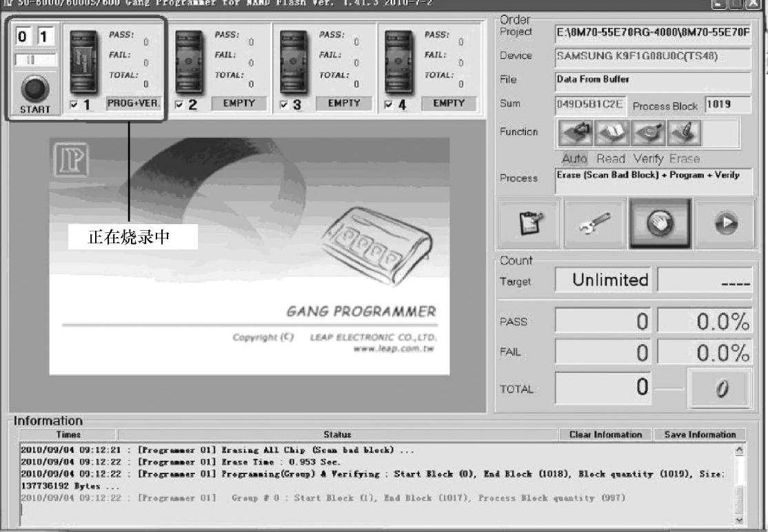
Task: Click the Times column header
Action: point(68,435)
